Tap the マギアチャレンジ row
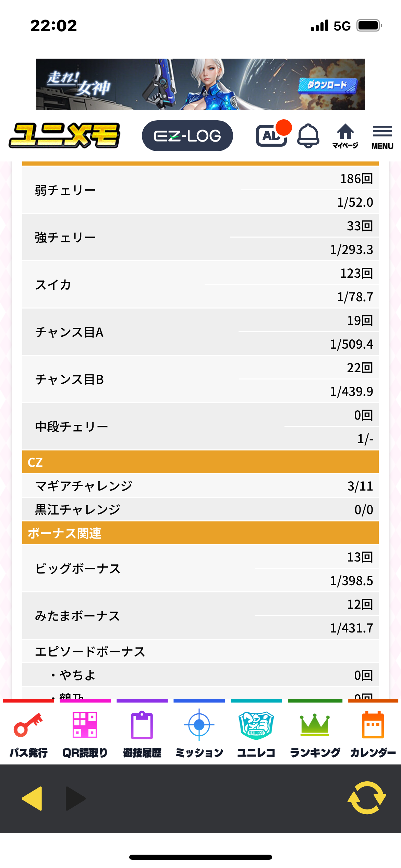 click(200, 486)
